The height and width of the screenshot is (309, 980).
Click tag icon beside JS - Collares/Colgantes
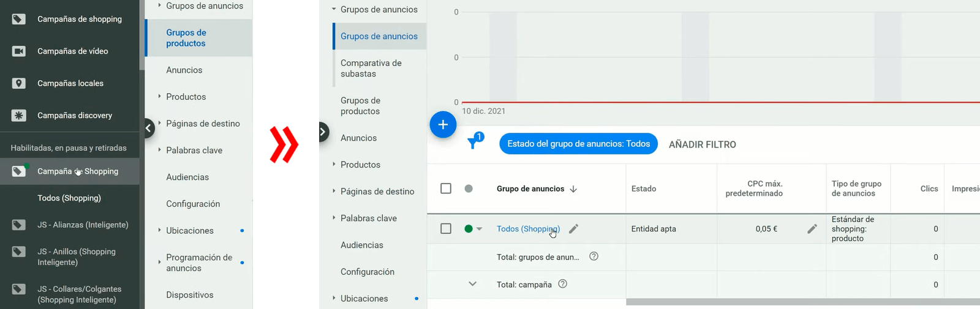click(19, 289)
